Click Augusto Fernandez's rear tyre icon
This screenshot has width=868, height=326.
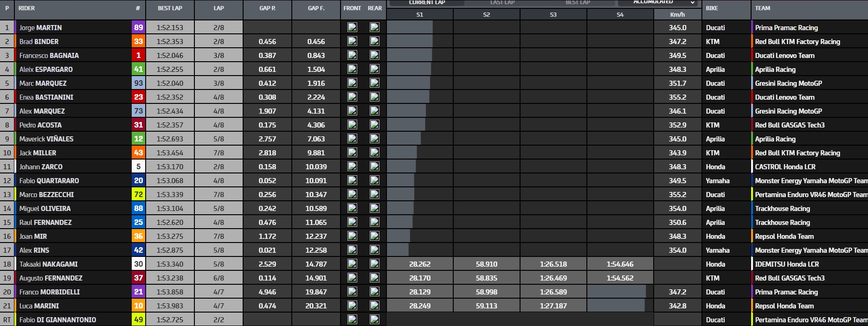pos(374,278)
